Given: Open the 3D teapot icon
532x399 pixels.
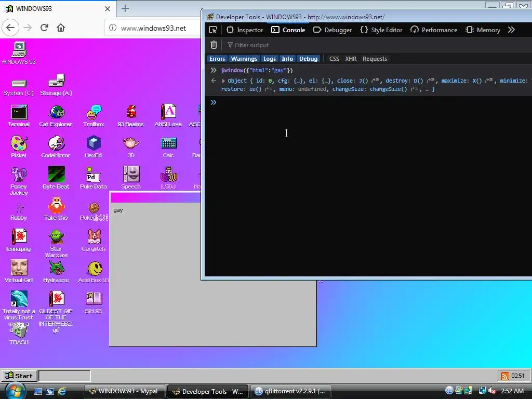Looking at the screenshot, I should tap(131, 147).
